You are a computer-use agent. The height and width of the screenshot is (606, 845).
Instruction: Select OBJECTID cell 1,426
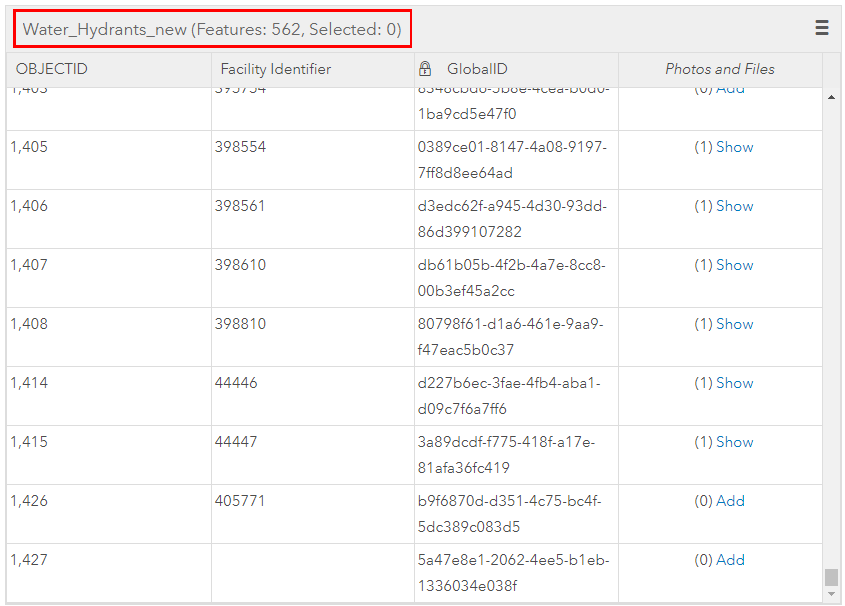click(x=108, y=514)
